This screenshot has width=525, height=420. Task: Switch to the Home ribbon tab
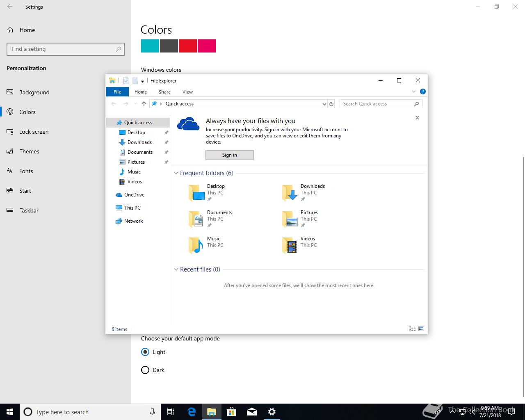141,92
